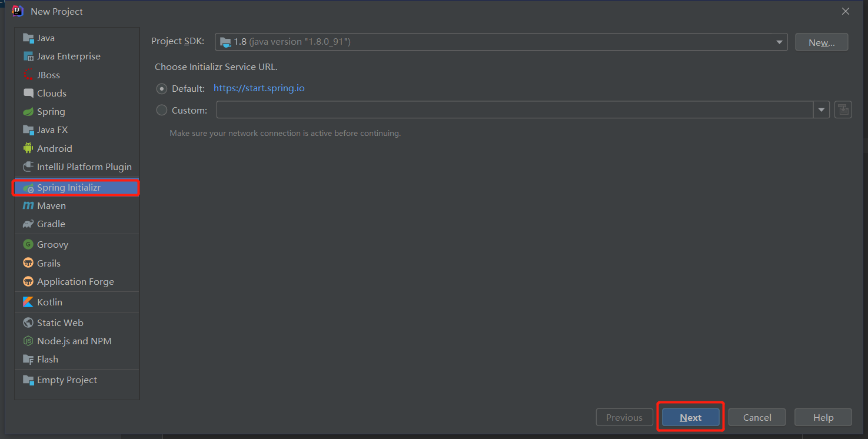868x439 pixels.
Task: Choose Application Forge project type
Action: pos(77,281)
